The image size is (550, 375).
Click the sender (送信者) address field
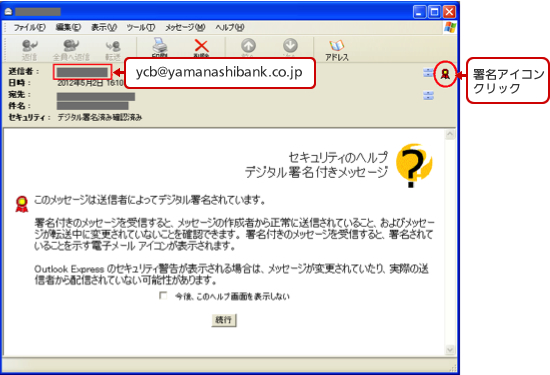82,72
